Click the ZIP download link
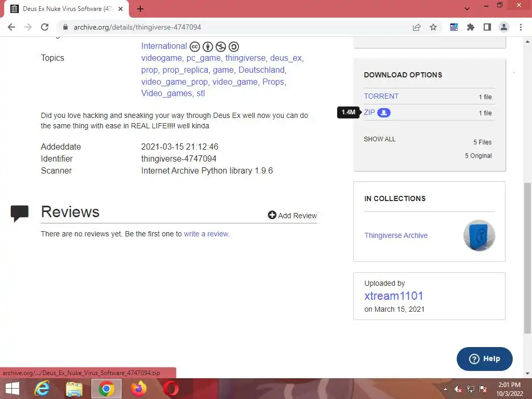This screenshot has width=532, height=399. point(369,112)
